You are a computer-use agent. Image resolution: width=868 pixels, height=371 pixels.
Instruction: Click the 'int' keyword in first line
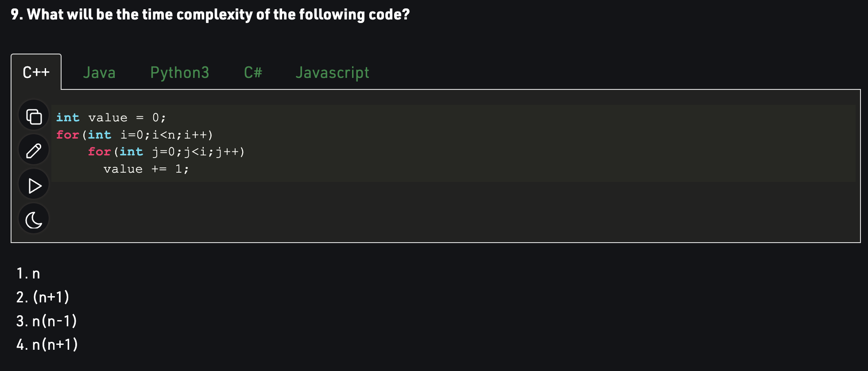[68, 118]
